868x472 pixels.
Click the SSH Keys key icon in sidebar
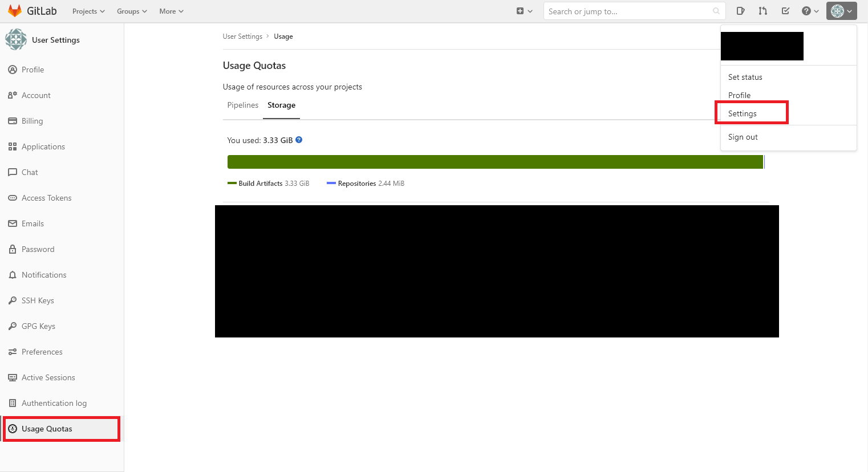12,300
